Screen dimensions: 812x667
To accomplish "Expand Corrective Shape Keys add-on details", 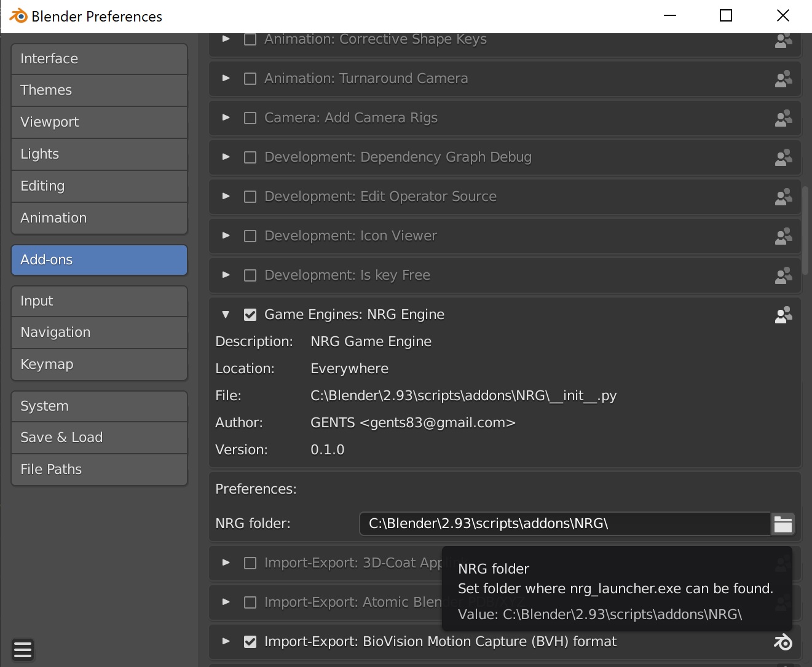I will point(226,39).
